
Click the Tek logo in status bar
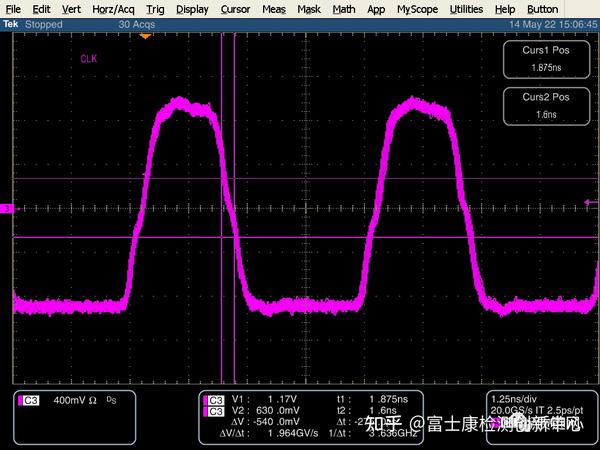pos(11,24)
